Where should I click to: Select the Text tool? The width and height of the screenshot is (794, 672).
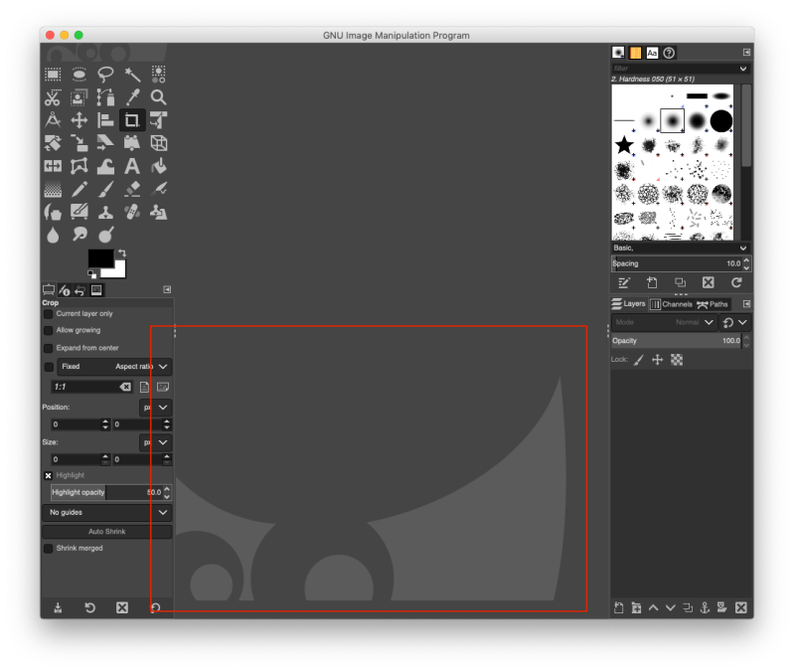[x=132, y=166]
